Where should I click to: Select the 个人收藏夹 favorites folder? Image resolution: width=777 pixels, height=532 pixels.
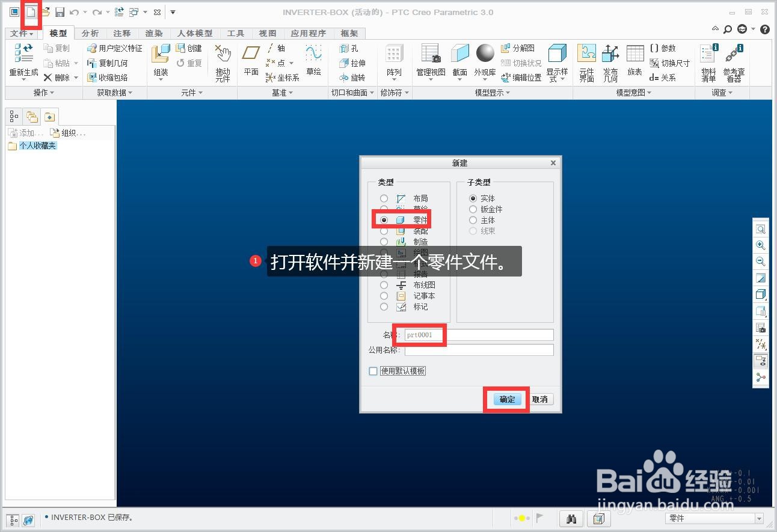(32, 145)
